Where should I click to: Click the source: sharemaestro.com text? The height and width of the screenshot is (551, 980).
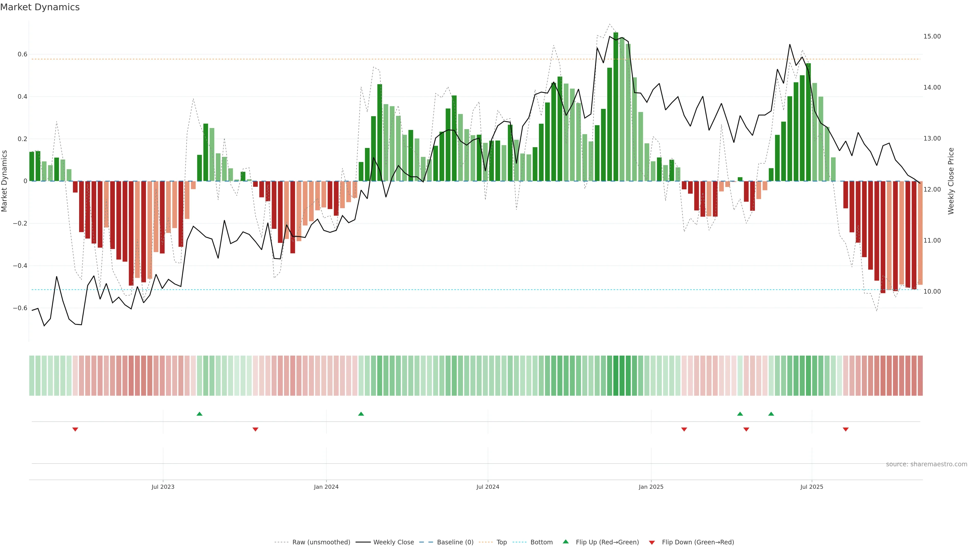click(x=926, y=464)
